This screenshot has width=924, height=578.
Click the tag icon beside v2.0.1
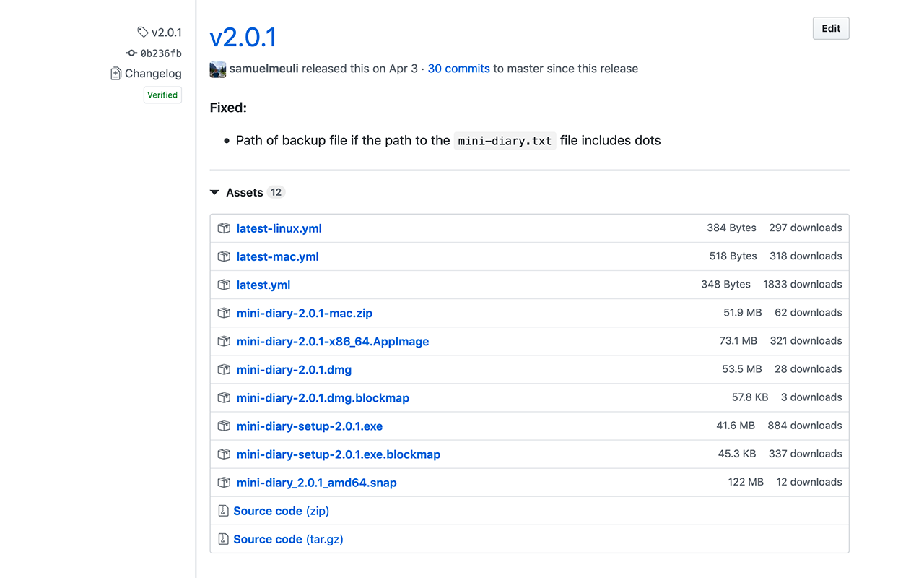click(x=143, y=33)
